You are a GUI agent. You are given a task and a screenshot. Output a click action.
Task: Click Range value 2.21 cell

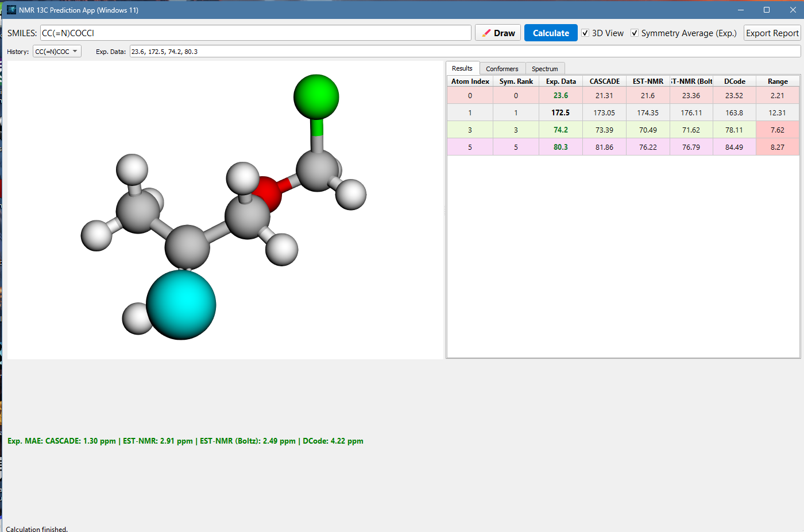[x=778, y=96]
